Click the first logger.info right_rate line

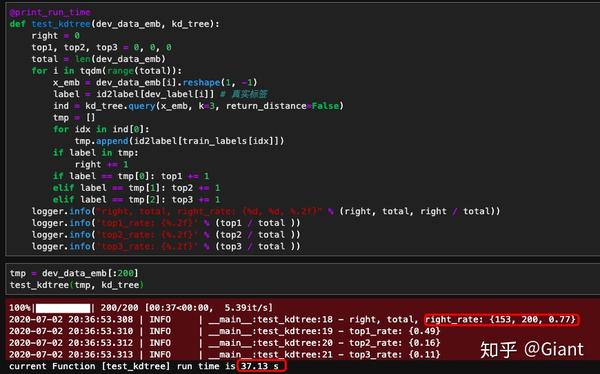coord(266,211)
